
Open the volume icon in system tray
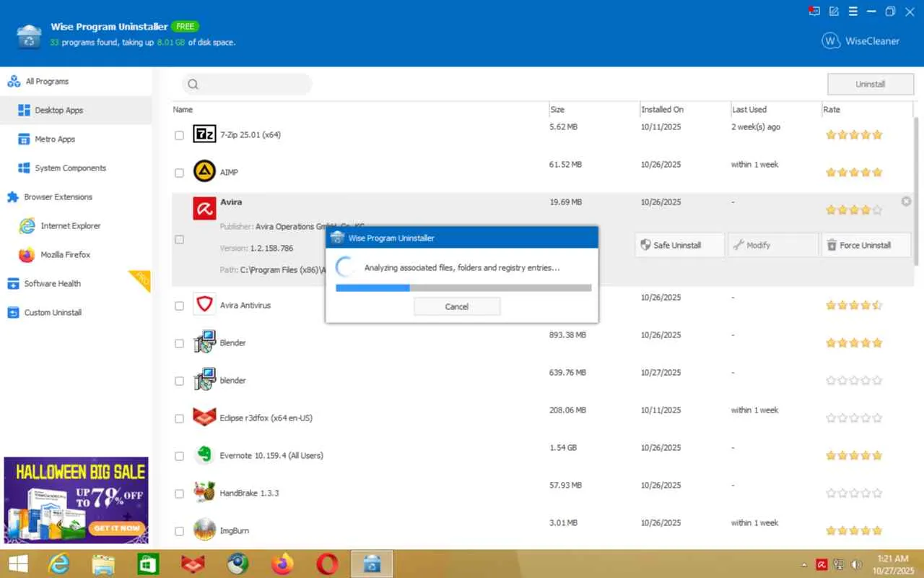(856, 564)
